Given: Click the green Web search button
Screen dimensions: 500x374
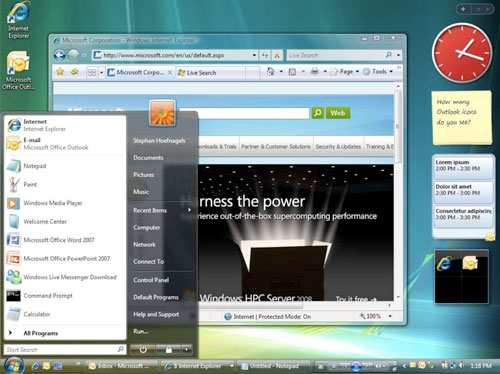Looking at the screenshot, I should pyautogui.click(x=338, y=113).
